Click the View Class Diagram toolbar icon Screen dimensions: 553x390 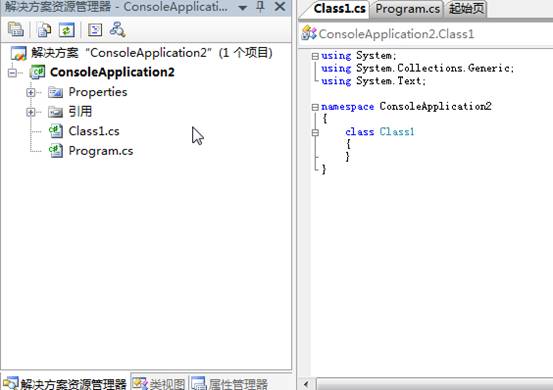pos(117,30)
